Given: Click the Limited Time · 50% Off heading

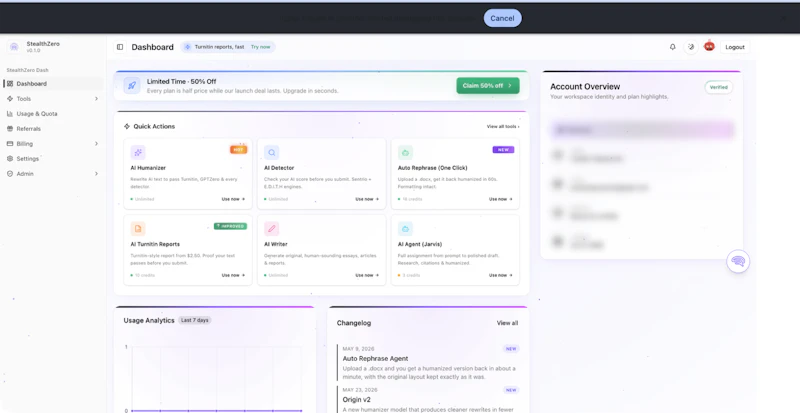Looking at the screenshot, I should click(x=182, y=82).
